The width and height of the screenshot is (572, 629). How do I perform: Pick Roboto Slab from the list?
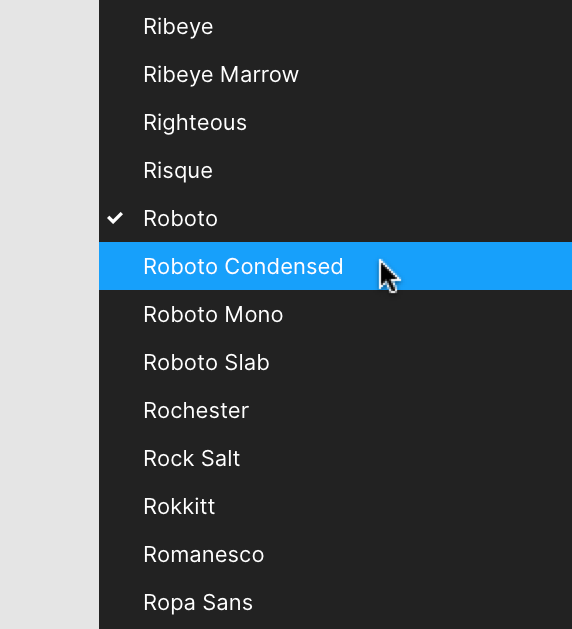click(335, 362)
